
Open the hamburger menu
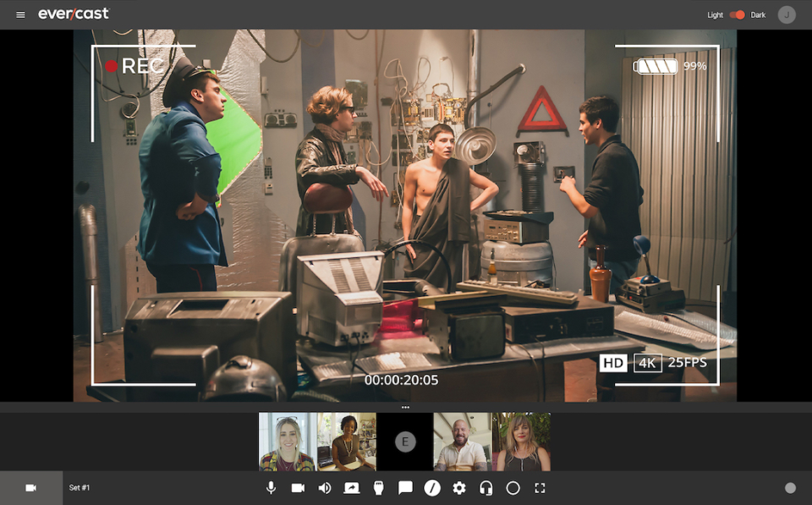20,14
